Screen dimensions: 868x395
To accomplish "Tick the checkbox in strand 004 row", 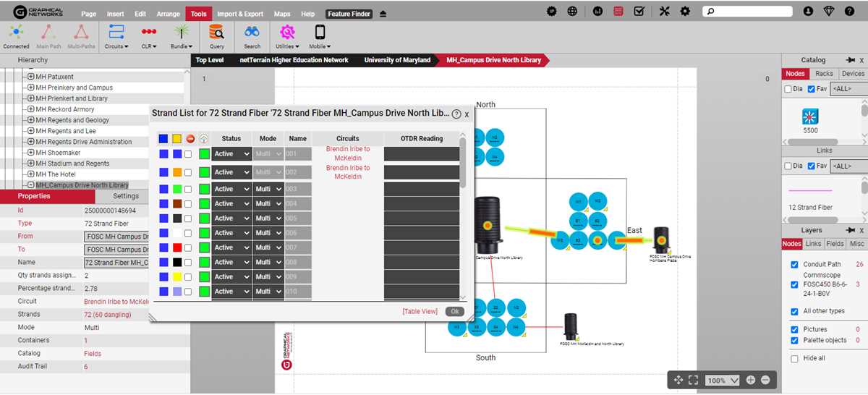I will click(x=189, y=204).
